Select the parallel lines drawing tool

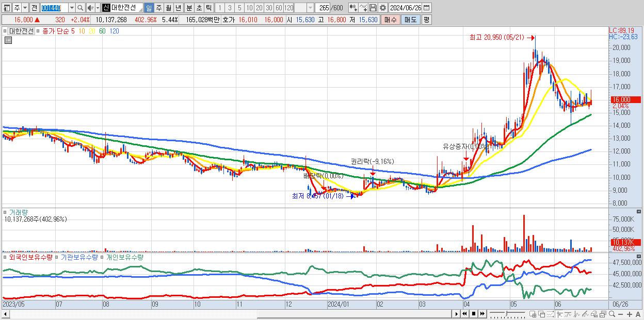coord(585,314)
